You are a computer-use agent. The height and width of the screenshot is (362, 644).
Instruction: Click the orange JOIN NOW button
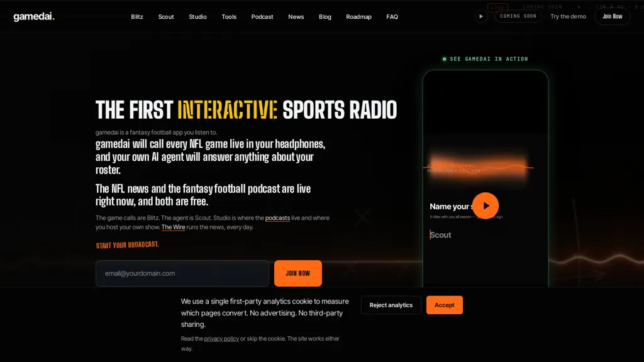click(297, 273)
